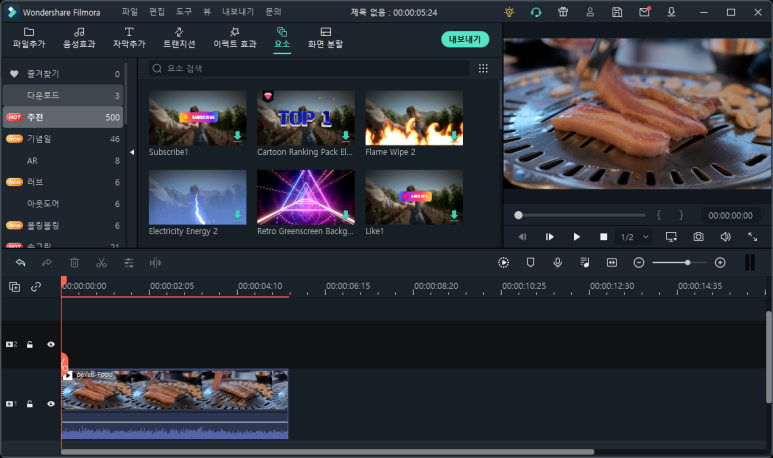Click zoom in plus on timeline
The width and height of the screenshot is (773, 458).
(x=720, y=263)
